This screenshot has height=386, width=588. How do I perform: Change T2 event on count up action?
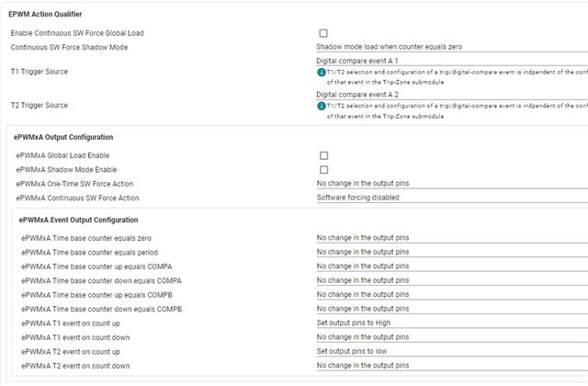(450, 351)
